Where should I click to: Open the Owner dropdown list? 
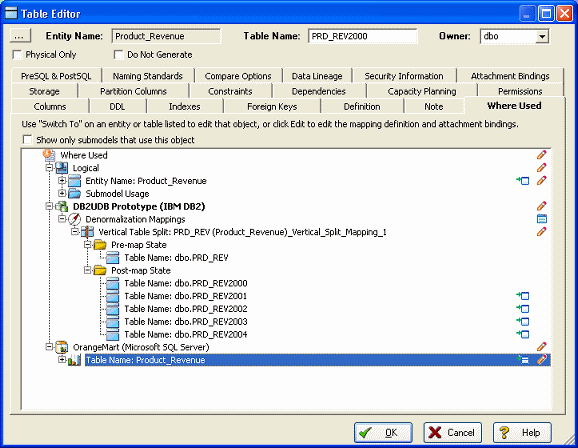[542, 37]
